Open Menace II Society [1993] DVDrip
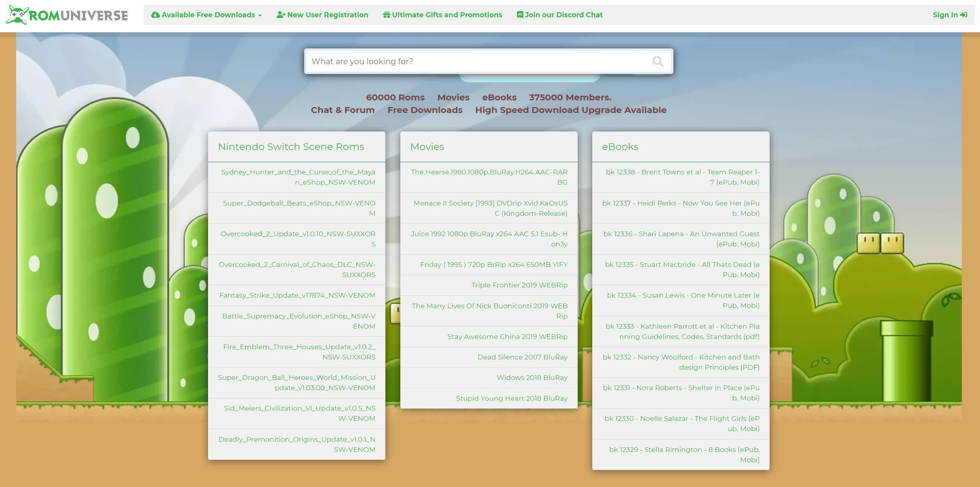 click(489, 208)
